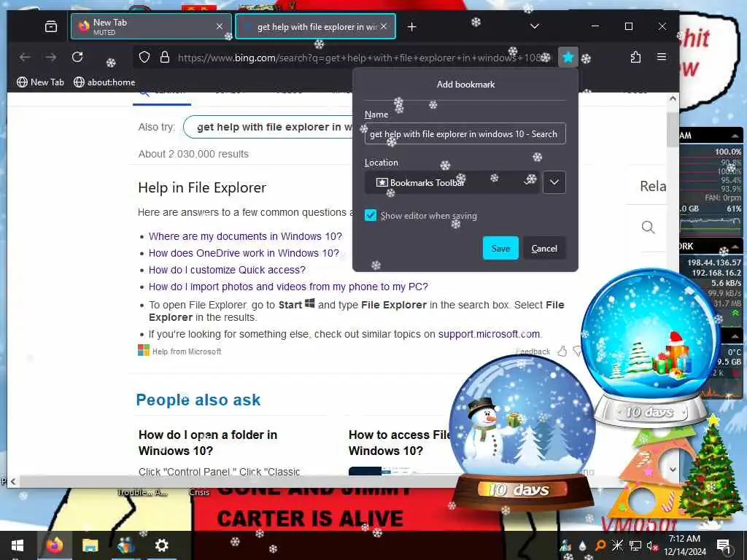The image size is (747, 560).
Task: Expand the folder tree chevron button
Action: 554,182
